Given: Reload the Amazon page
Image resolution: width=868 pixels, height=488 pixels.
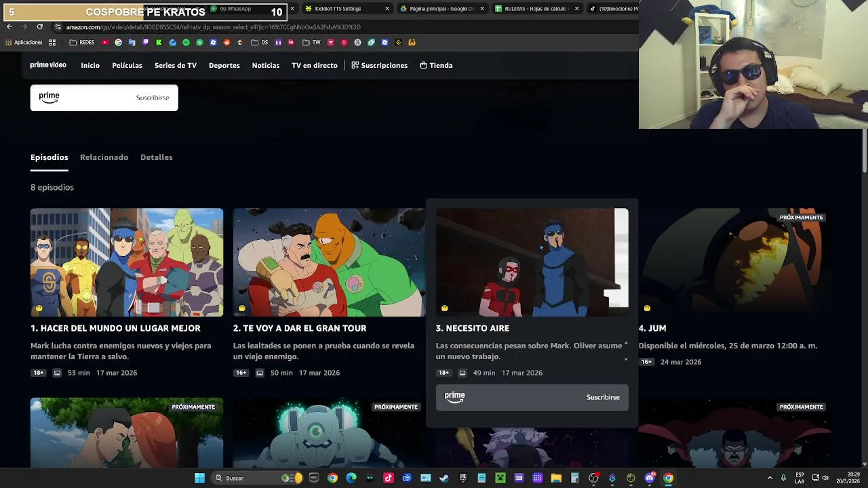Looking at the screenshot, I should (39, 26).
